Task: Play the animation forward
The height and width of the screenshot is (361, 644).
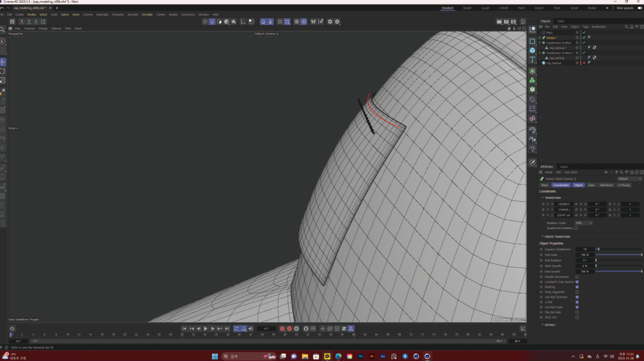Action: pos(205,329)
